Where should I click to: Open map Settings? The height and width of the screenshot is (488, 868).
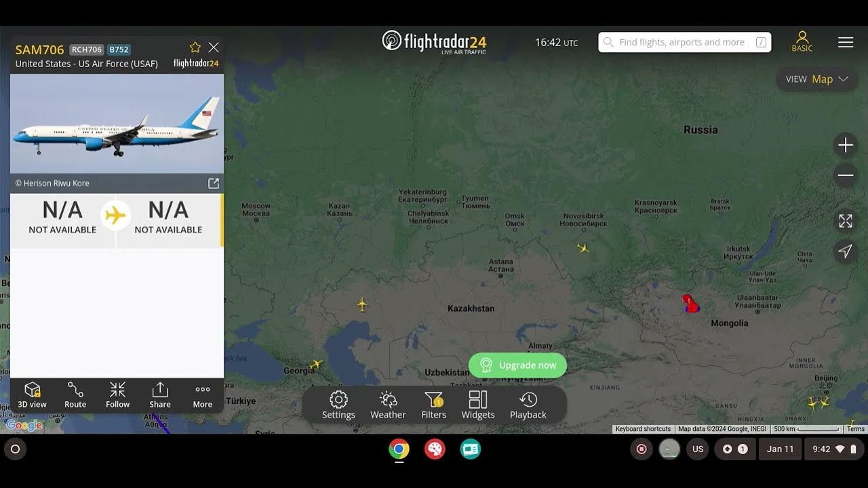(x=338, y=405)
